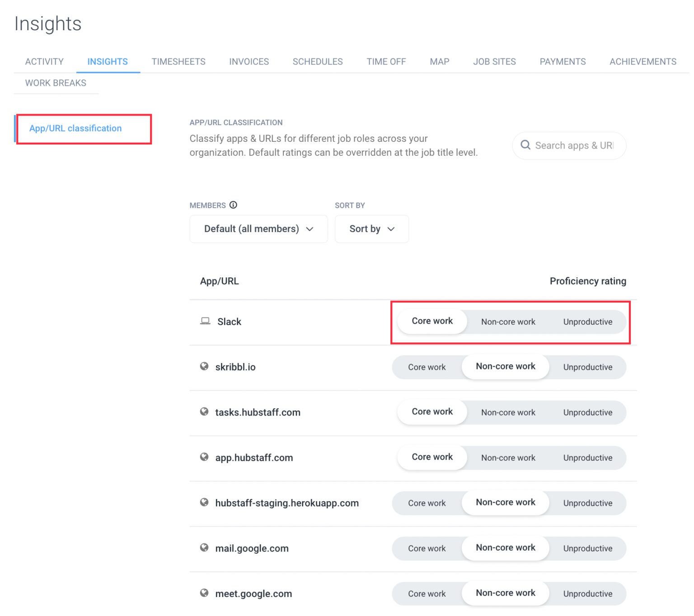Click the search magnifier icon
The width and height of the screenshot is (694, 616).
[x=525, y=145]
